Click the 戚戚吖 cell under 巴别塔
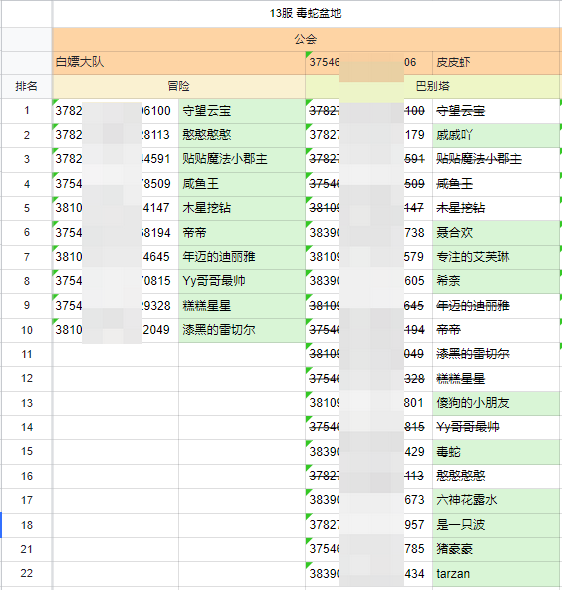The image size is (562, 590). (x=496, y=135)
